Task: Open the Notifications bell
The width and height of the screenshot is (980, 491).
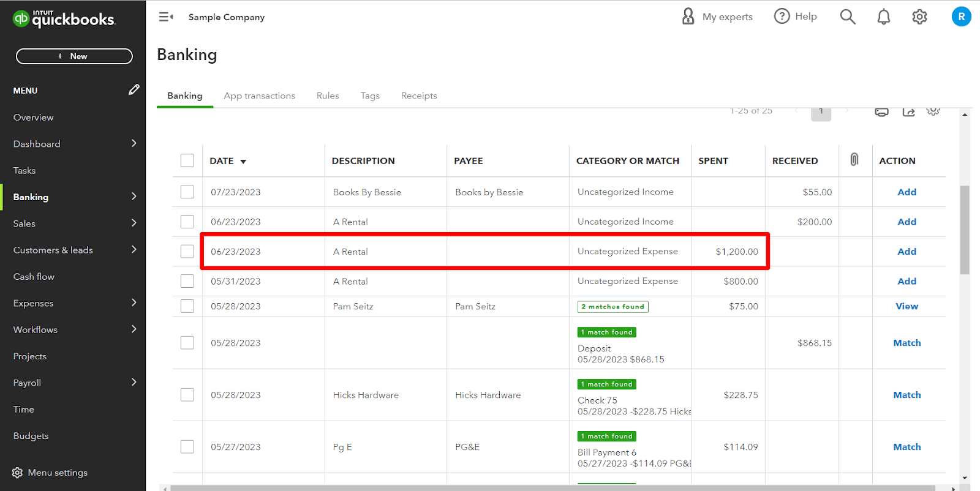Action: click(x=883, y=17)
